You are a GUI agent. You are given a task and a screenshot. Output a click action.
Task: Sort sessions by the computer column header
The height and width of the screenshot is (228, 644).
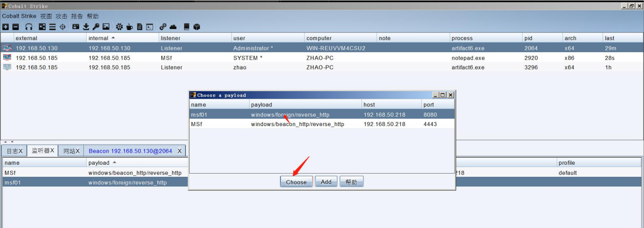pos(341,38)
